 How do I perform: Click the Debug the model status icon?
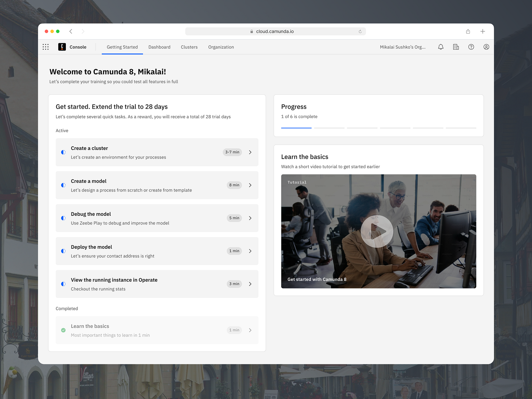(x=63, y=218)
